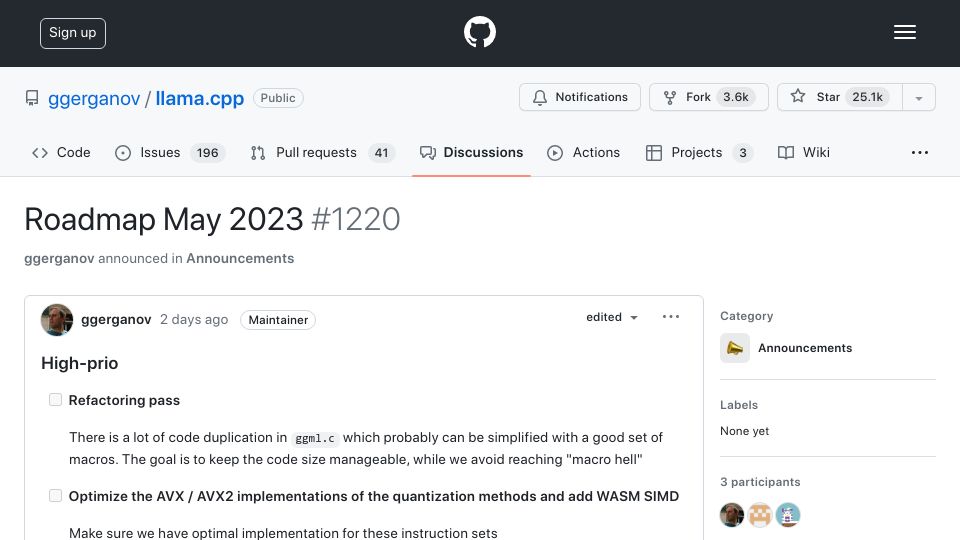Click the ggml.c inline code

coord(315,438)
